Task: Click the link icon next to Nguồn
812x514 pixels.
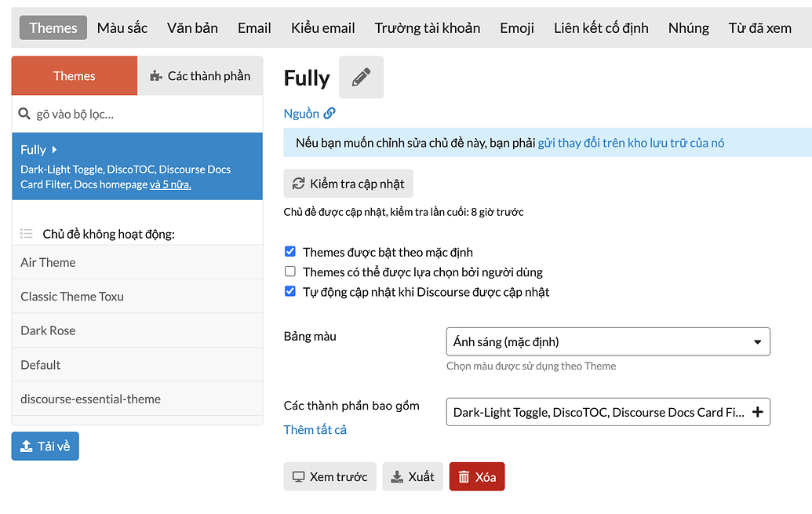Action: pos(330,114)
